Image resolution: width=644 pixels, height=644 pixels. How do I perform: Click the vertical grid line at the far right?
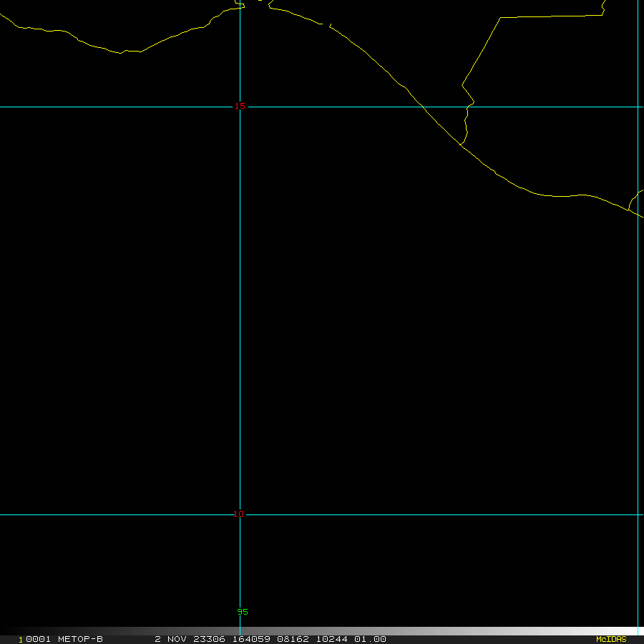[638, 322]
